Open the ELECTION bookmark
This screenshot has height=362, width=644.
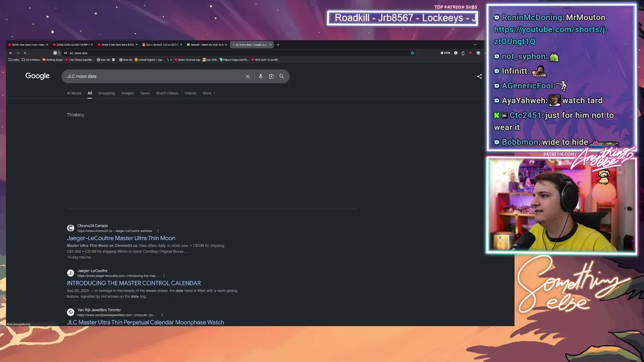[x=210, y=60]
